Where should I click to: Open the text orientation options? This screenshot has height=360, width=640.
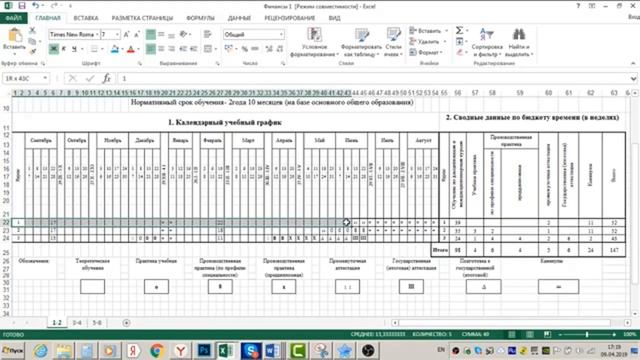tap(184, 35)
